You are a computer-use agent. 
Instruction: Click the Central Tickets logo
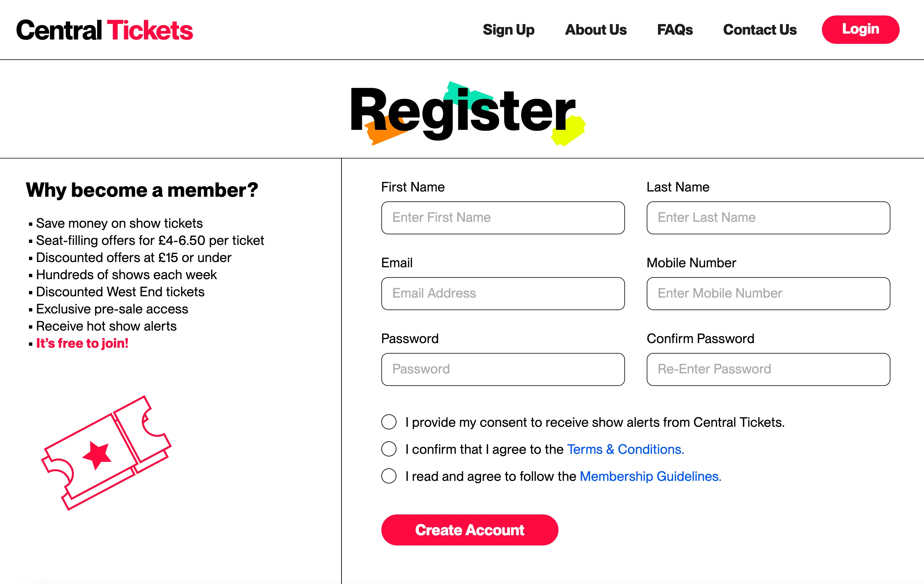pyautogui.click(x=104, y=30)
